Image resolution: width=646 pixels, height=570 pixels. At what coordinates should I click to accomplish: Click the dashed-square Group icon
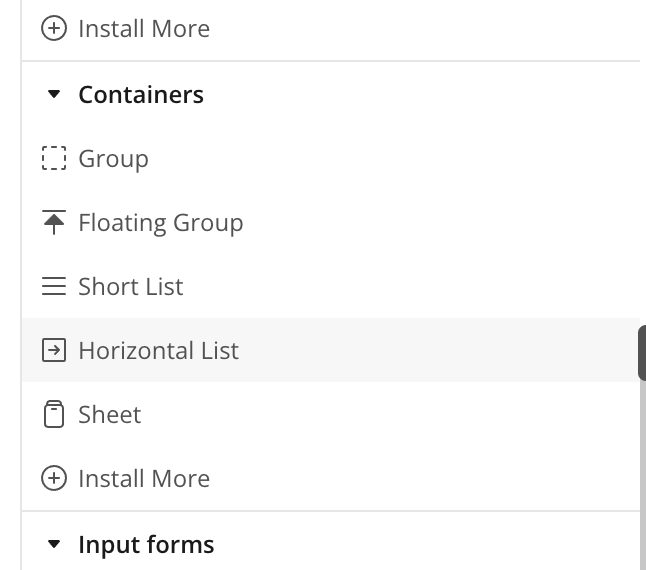(53, 159)
